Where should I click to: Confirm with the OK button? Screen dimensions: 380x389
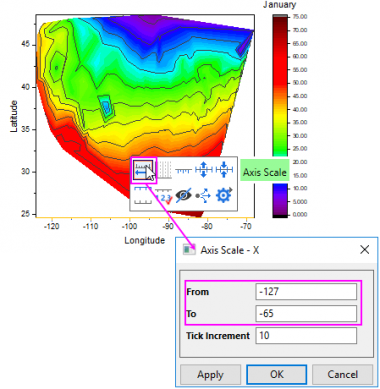coord(276,374)
